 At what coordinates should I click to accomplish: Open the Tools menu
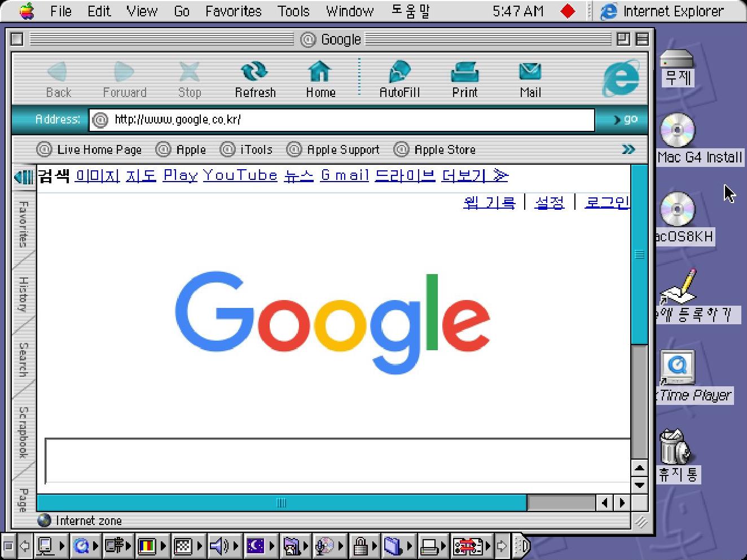[x=293, y=11]
